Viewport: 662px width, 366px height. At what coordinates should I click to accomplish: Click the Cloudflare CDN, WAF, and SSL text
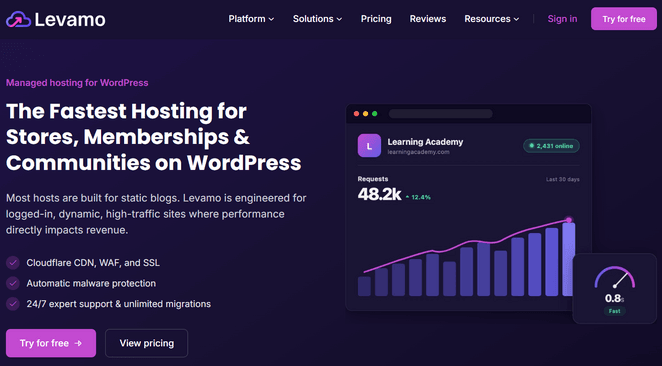tap(93, 263)
